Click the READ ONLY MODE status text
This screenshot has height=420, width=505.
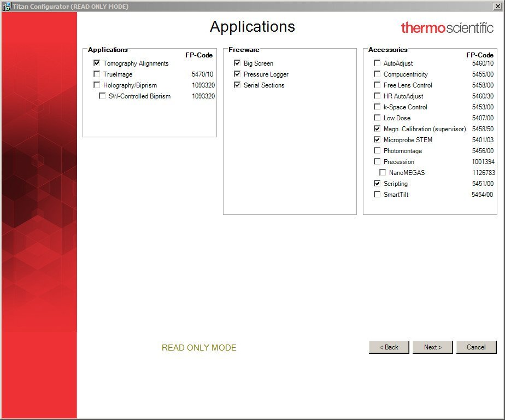[199, 347]
